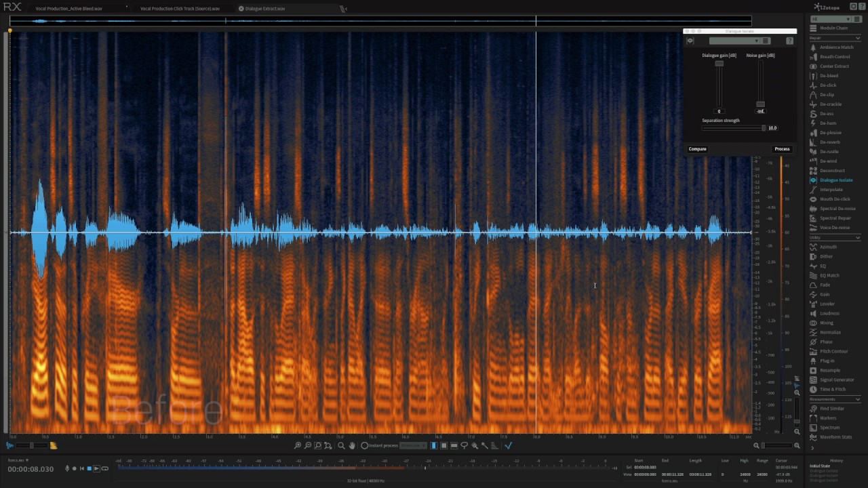The image size is (868, 488).
Task: Open the Spectral Repair module
Action: click(x=832, y=218)
